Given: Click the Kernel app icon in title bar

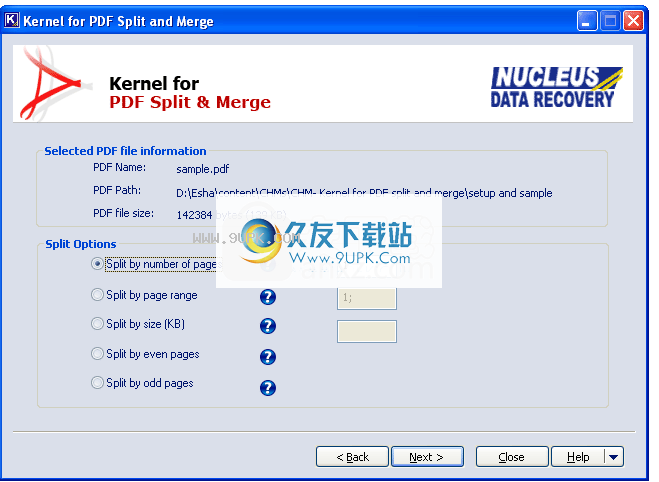Looking at the screenshot, I should point(11,20).
